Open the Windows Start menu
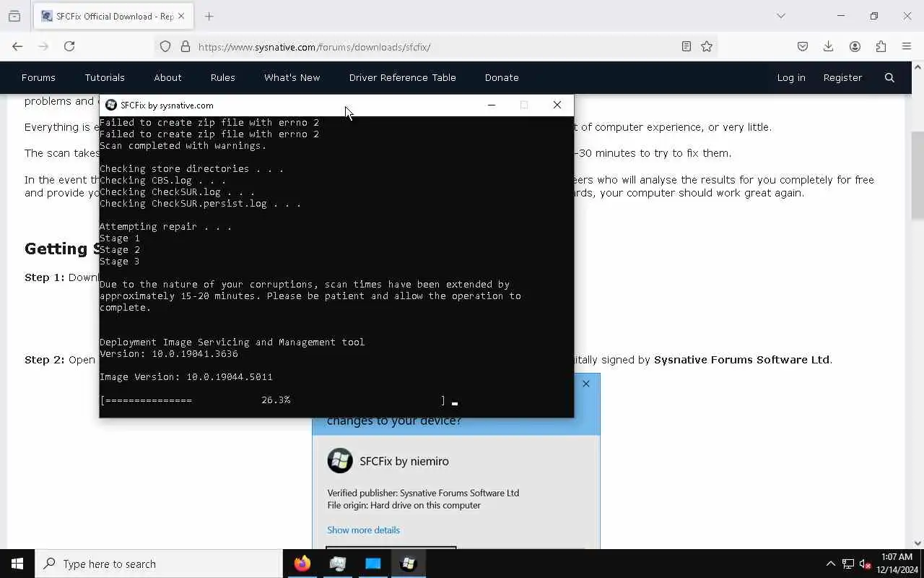 (x=17, y=564)
